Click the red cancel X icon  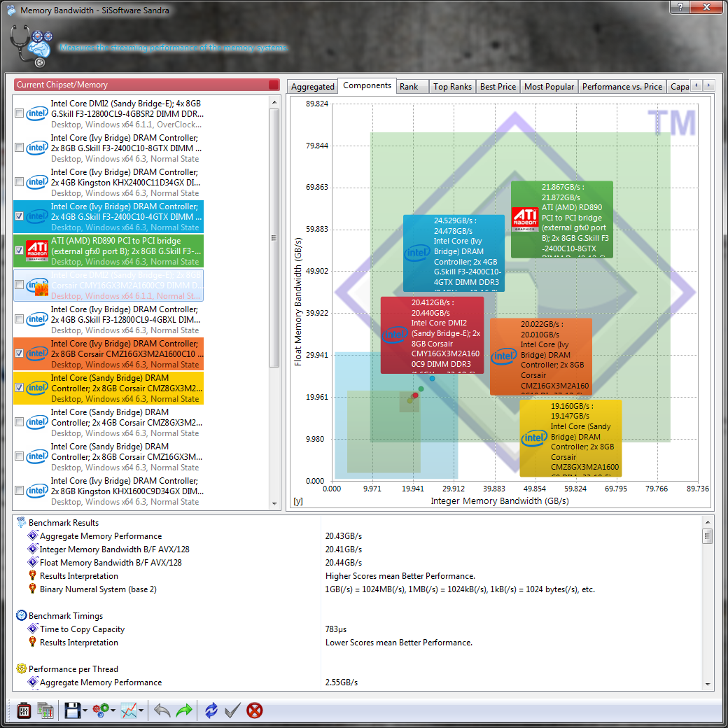tap(254, 710)
